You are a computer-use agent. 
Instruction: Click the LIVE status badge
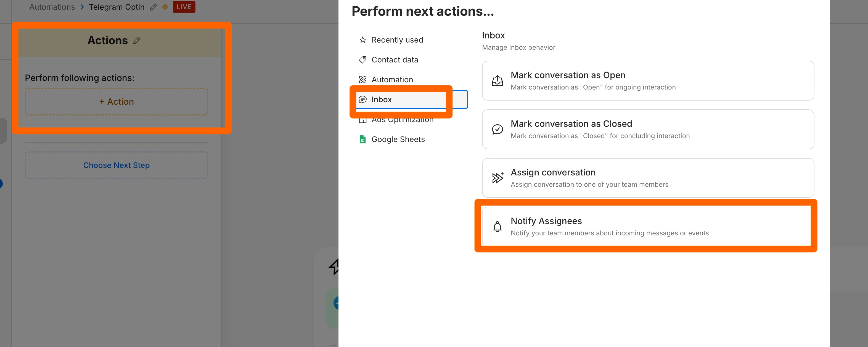click(184, 7)
